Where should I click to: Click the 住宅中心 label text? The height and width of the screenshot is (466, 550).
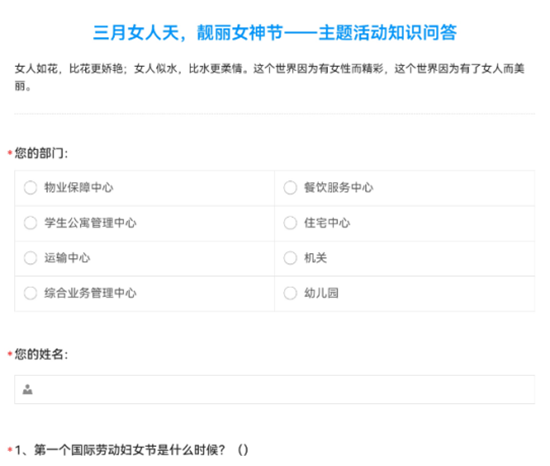[327, 223]
